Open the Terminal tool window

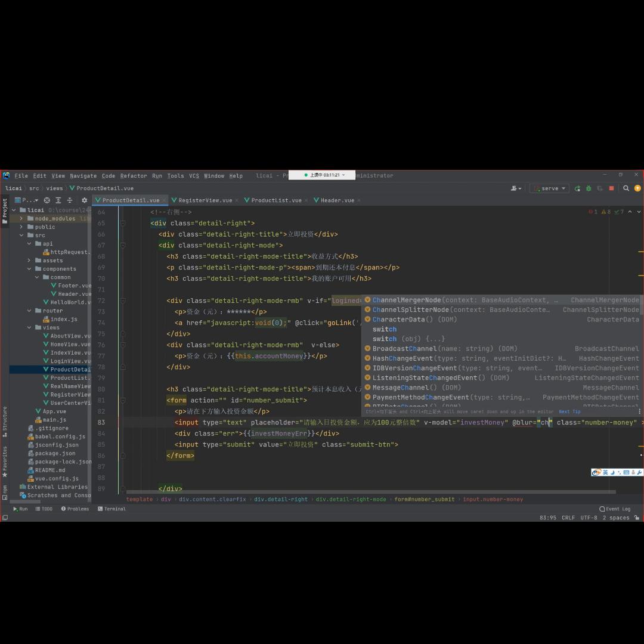[112, 509]
